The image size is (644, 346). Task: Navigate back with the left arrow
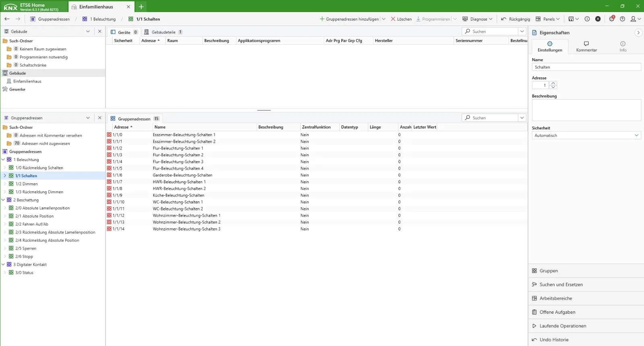(x=7, y=19)
